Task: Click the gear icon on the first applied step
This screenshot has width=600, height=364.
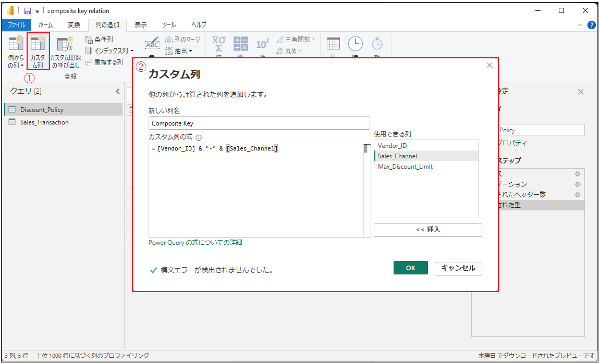Action: [x=577, y=174]
